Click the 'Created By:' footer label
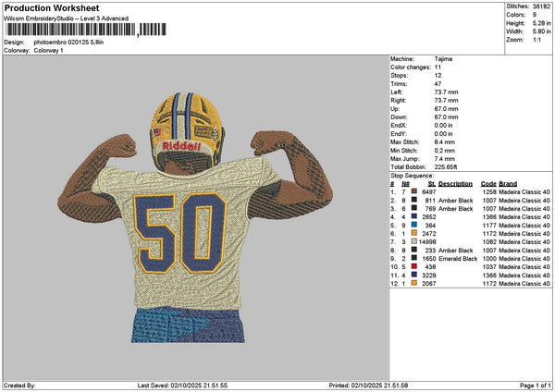Image resolution: width=555 pixels, height=392 pixels. 19,386
